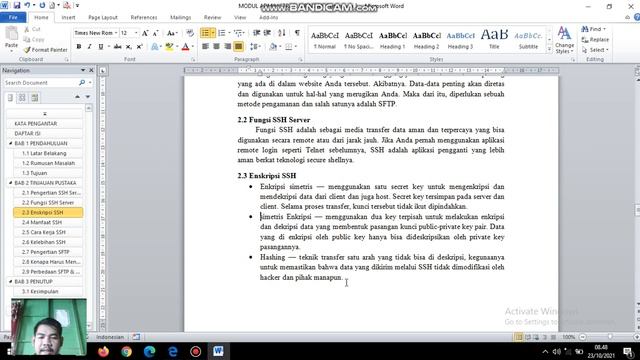Viewport: 640px width, 360px height.
Task: Click the Copy command
Action: click(x=34, y=40)
